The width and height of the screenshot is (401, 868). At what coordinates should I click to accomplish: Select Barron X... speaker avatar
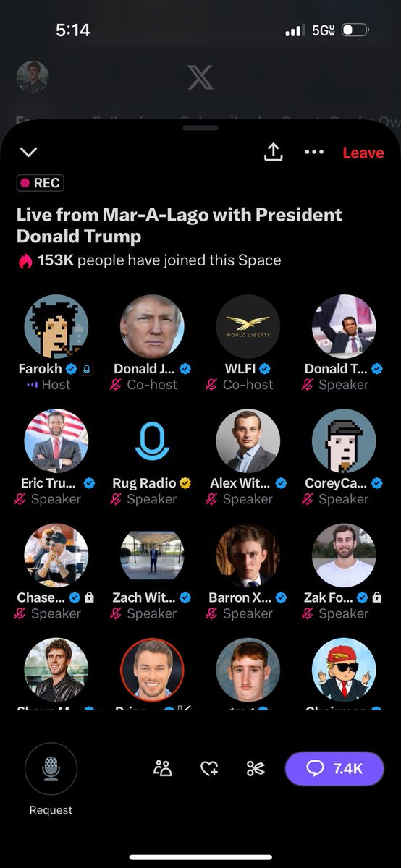click(x=248, y=556)
